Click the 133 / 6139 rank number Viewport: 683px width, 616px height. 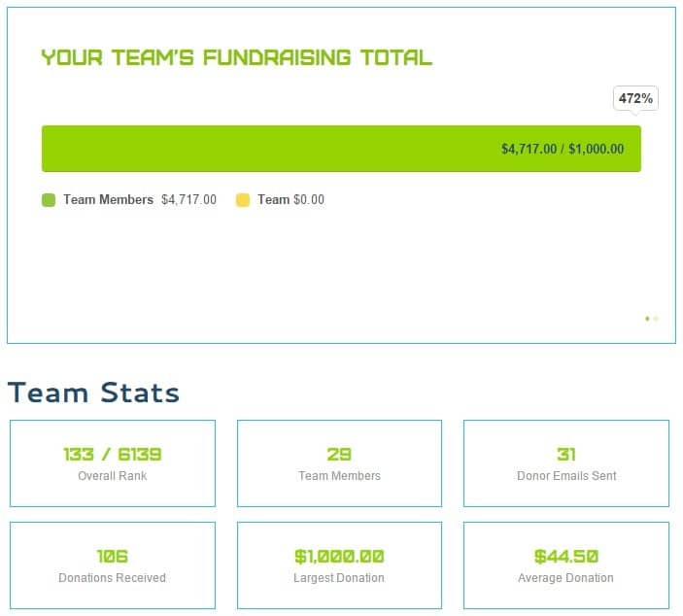tap(113, 455)
